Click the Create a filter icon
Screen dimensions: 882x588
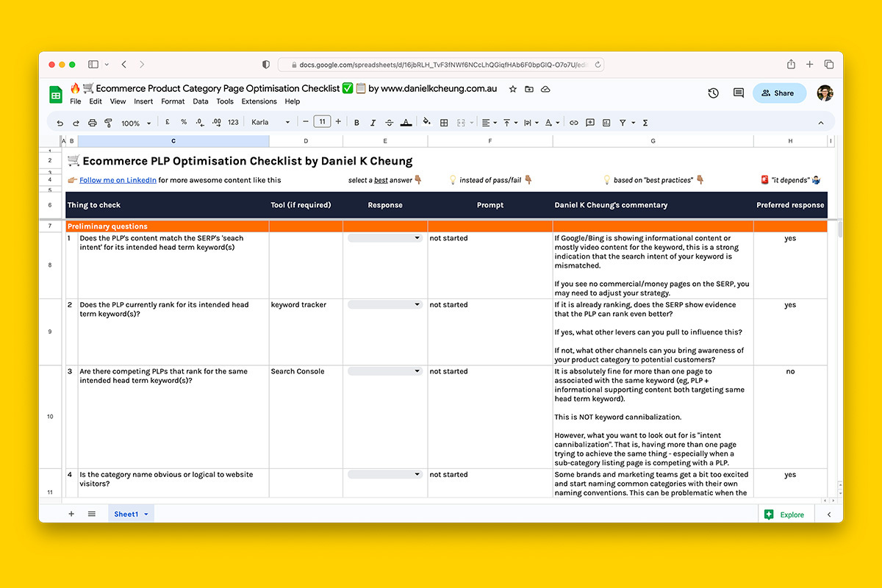pyautogui.click(x=623, y=123)
